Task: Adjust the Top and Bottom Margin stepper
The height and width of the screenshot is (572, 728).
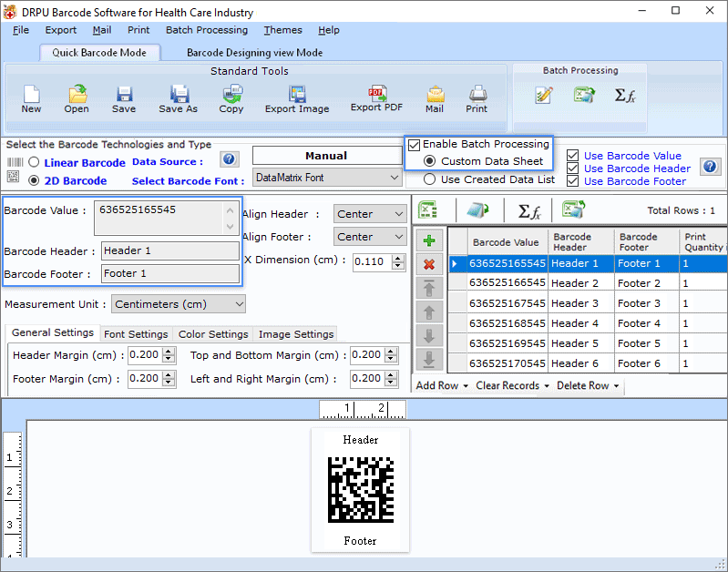Action: click(x=392, y=355)
